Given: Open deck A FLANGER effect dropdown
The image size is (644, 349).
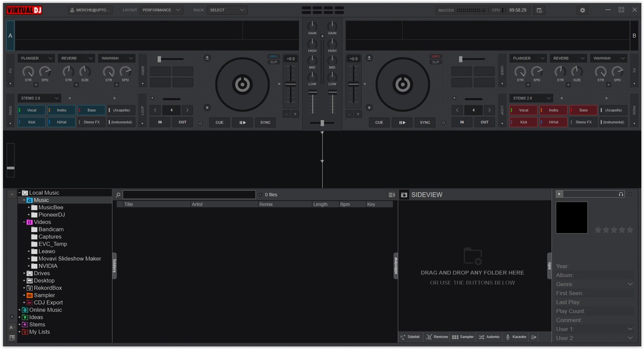Looking at the screenshot, I should click(35, 58).
